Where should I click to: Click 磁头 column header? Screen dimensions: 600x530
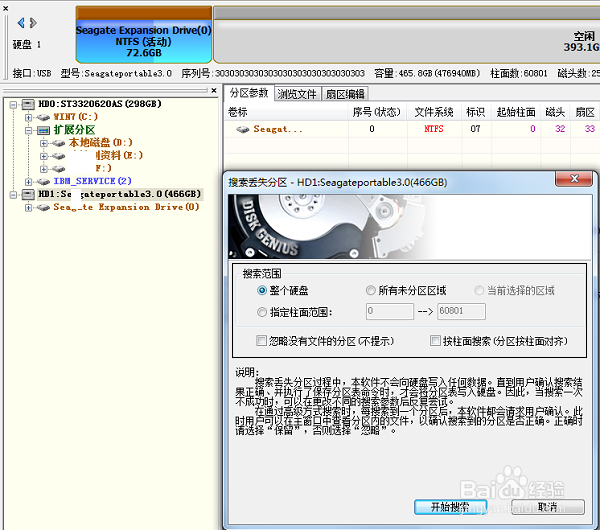click(x=555, y=112)
